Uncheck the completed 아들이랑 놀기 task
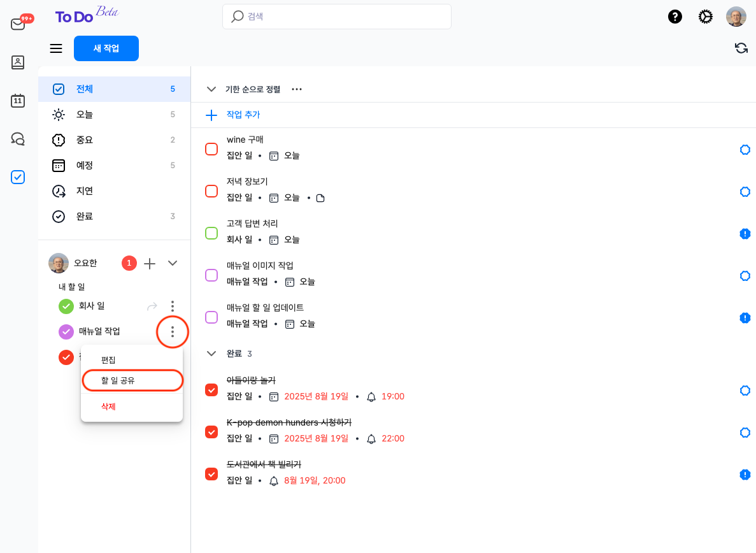Screen dimensions: 756x553 [x=211, y=390]
